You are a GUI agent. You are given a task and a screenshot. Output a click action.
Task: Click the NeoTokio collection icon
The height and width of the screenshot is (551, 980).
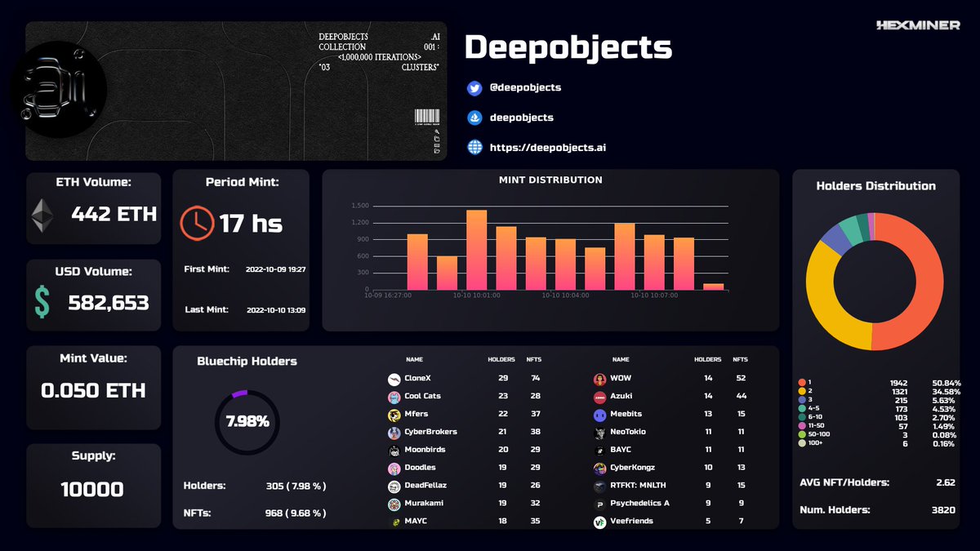[x=600, y=433]
